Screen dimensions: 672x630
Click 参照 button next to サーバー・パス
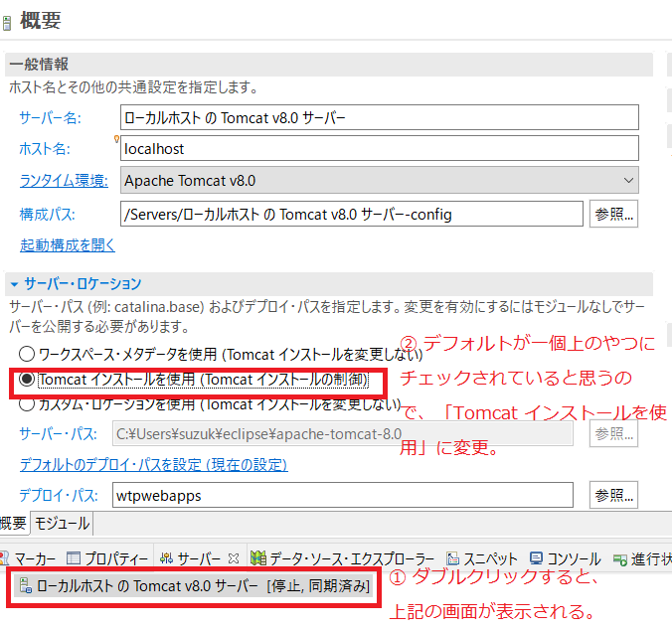click(613, 434)
